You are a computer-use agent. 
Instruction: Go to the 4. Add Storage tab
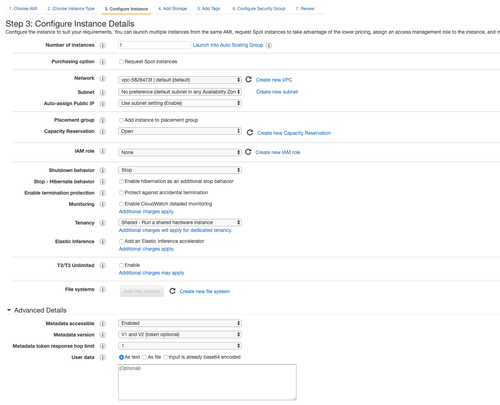pyautogui.click(x=173, y=9)
